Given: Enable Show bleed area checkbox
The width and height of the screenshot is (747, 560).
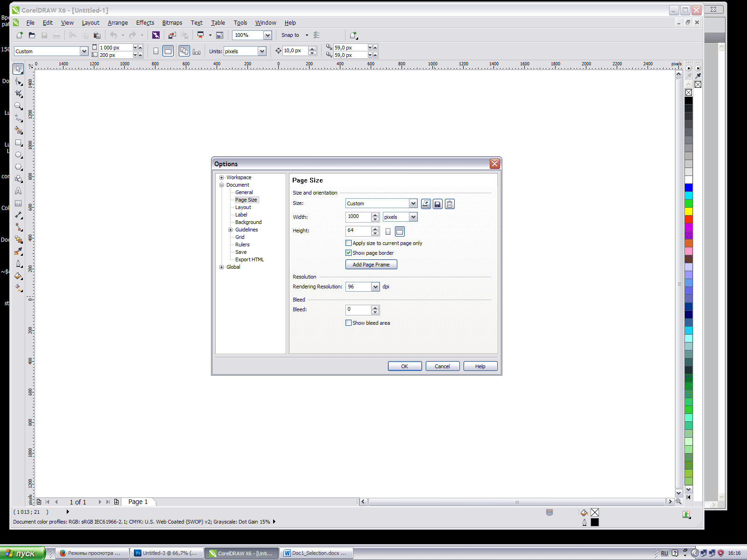Looking at the screenshot, I should tap(348, 323).
